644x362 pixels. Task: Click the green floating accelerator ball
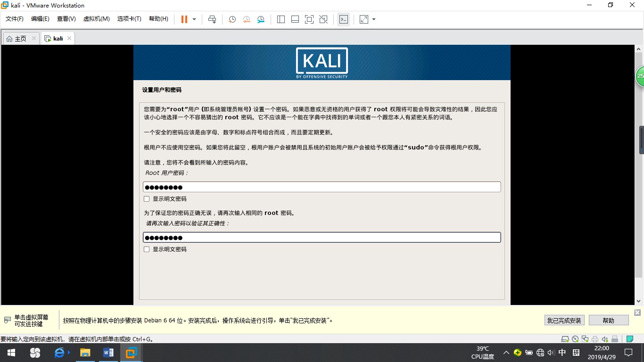point(640,76)
